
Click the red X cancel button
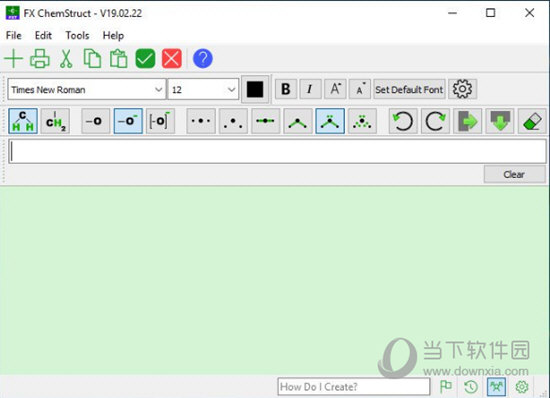click(x=172, y=59)
